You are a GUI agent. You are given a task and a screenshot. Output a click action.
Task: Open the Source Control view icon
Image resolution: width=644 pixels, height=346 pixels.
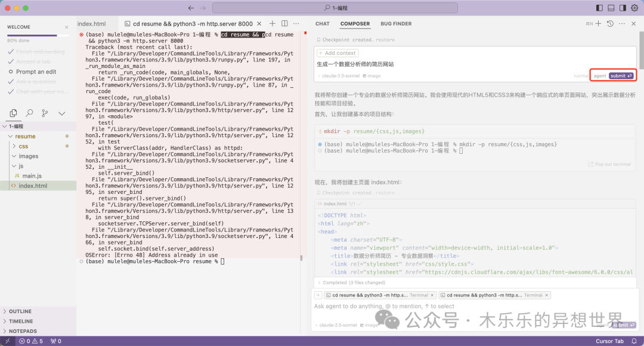point(45,113)
